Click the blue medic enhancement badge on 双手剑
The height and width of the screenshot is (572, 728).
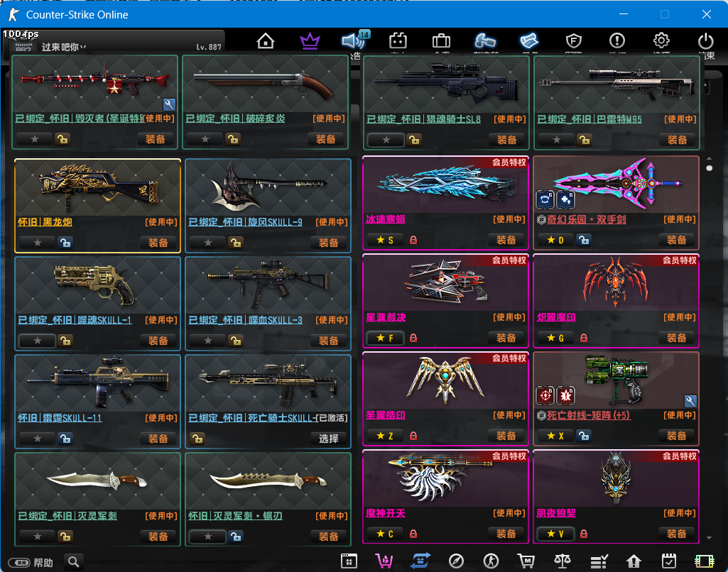point(565,199)
